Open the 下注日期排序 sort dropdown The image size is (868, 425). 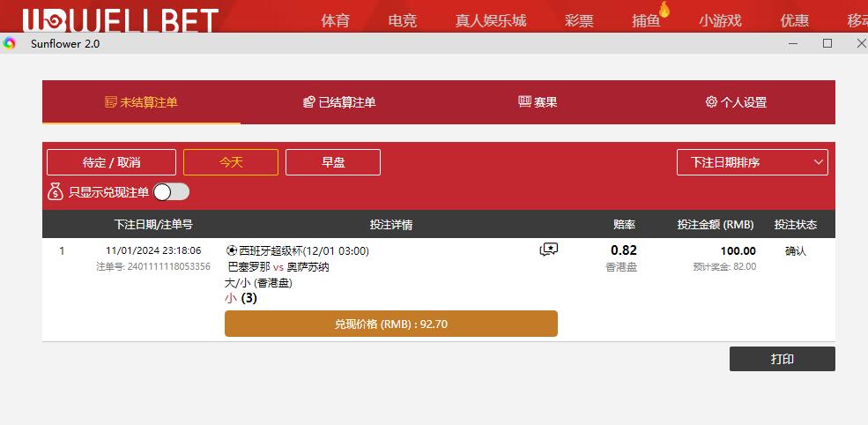[753, 162]
